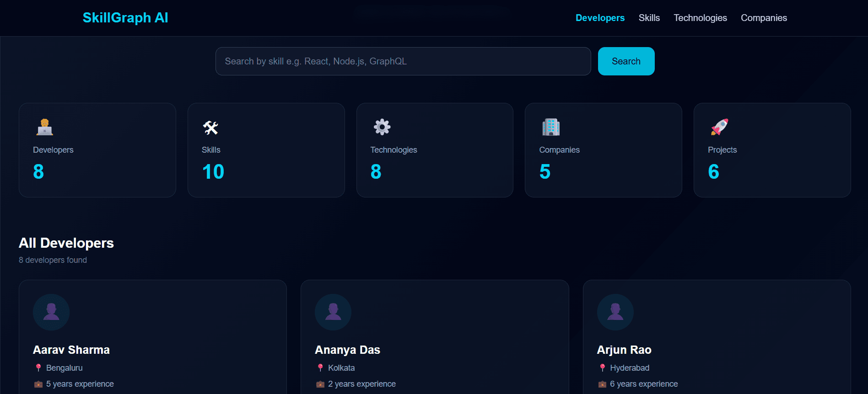
Task: Click the location pin beside Hyderabad
Action: click(x=603, y=368)
